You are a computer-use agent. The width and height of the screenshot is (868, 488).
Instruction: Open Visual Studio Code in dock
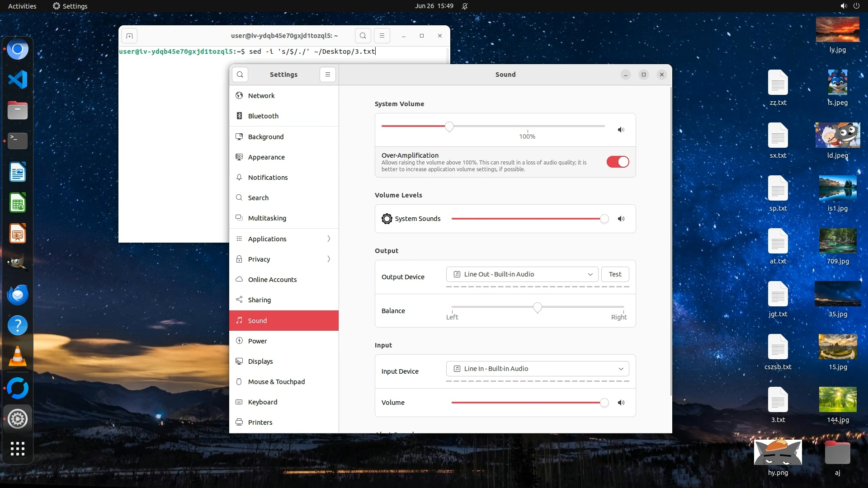pyautogui.click(x=18, y=80)
